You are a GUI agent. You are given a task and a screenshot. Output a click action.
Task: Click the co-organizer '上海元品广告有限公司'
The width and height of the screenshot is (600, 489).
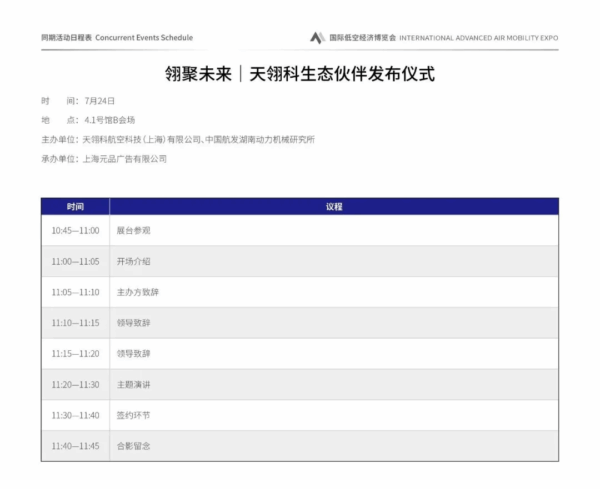point(125,159)
